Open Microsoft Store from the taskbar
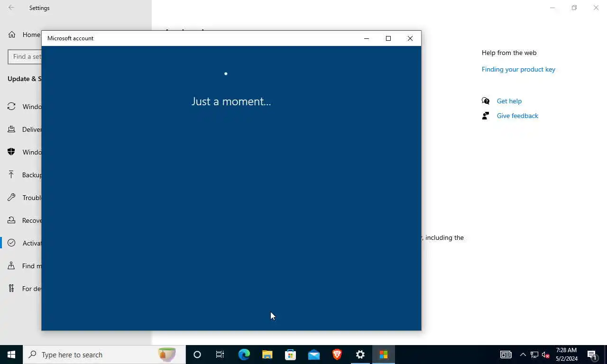 [290, 355]
